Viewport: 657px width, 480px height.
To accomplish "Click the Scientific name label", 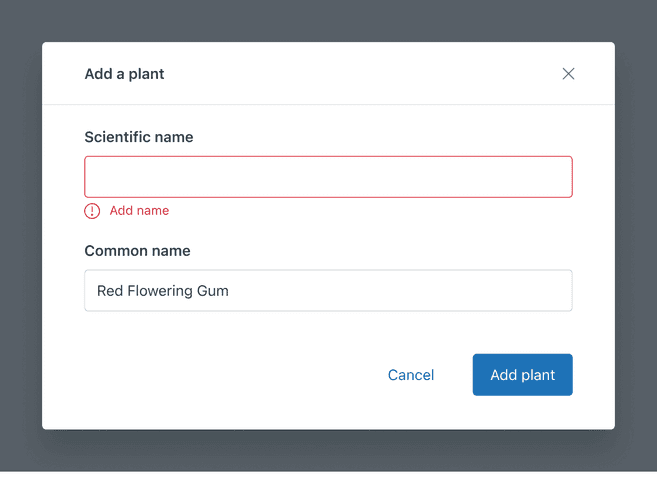I will 139,137.
